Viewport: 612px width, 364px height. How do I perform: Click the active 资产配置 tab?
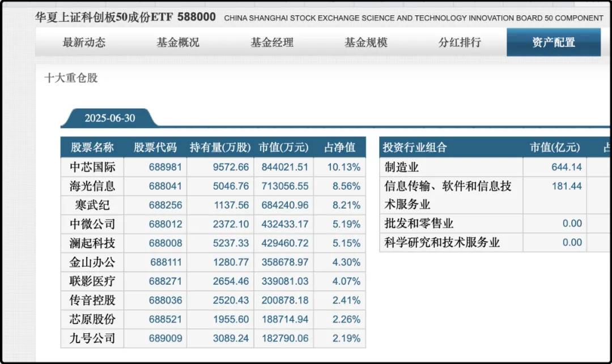click(553, 42)
